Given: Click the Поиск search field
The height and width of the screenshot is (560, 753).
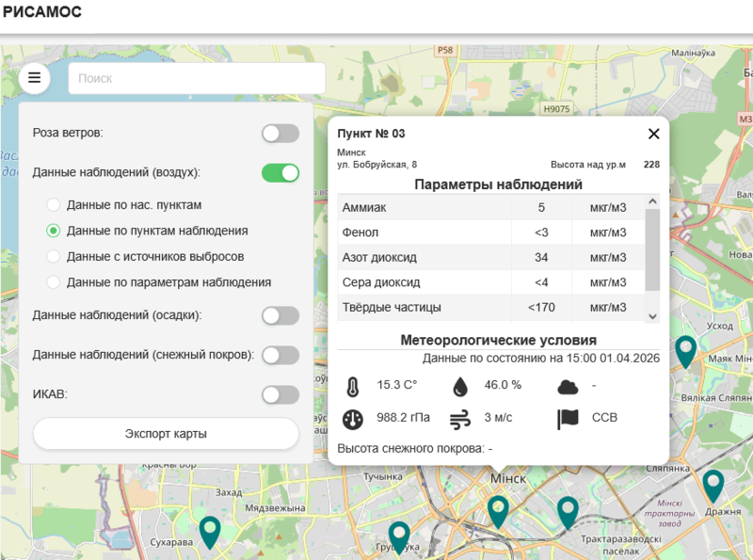Looking at the screenshot, I should click(x=196, y=78).
